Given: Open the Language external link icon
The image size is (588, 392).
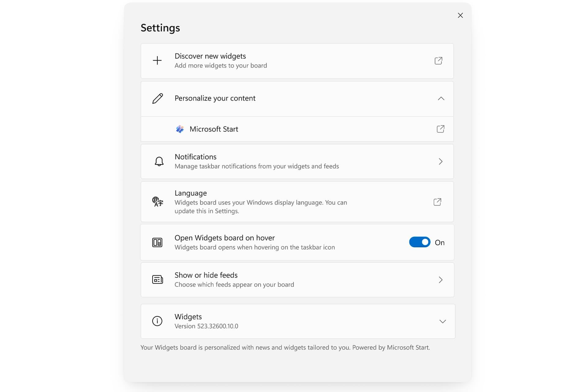Looking at the screenshot, I should (437, 202).
